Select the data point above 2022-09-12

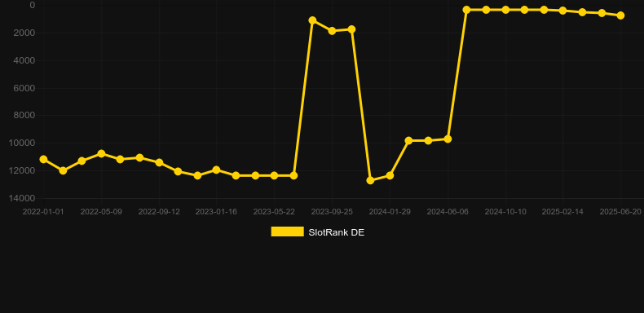click(159, 163)
